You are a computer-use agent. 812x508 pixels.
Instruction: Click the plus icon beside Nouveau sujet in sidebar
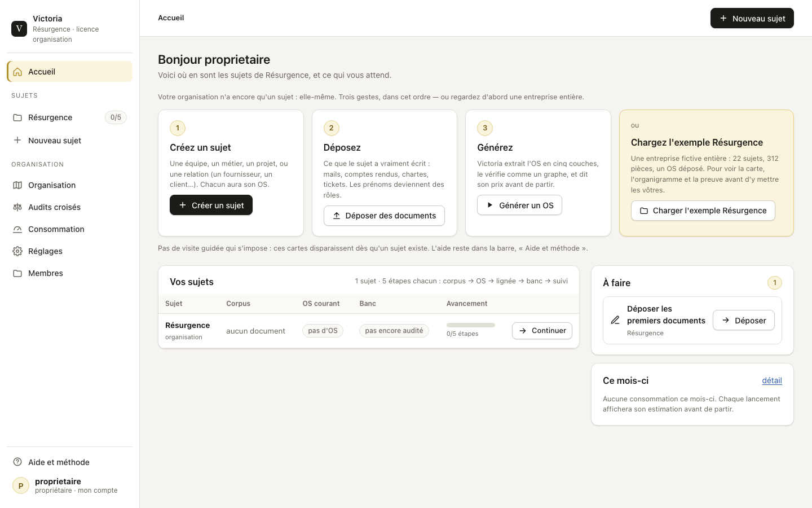click(x=17, y=140)
